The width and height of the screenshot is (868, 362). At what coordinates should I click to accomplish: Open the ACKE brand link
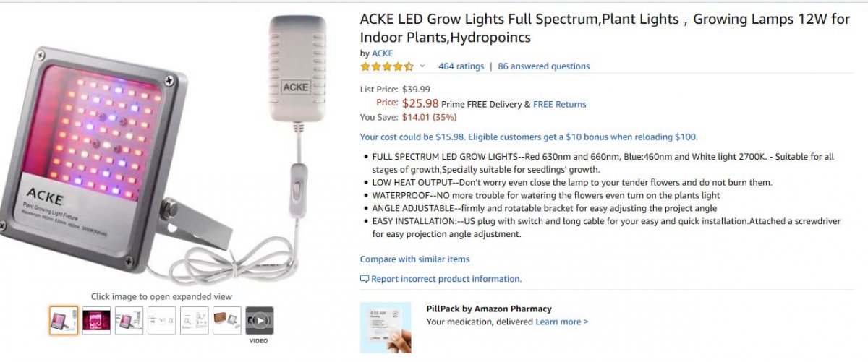click(x=382, y=53)
